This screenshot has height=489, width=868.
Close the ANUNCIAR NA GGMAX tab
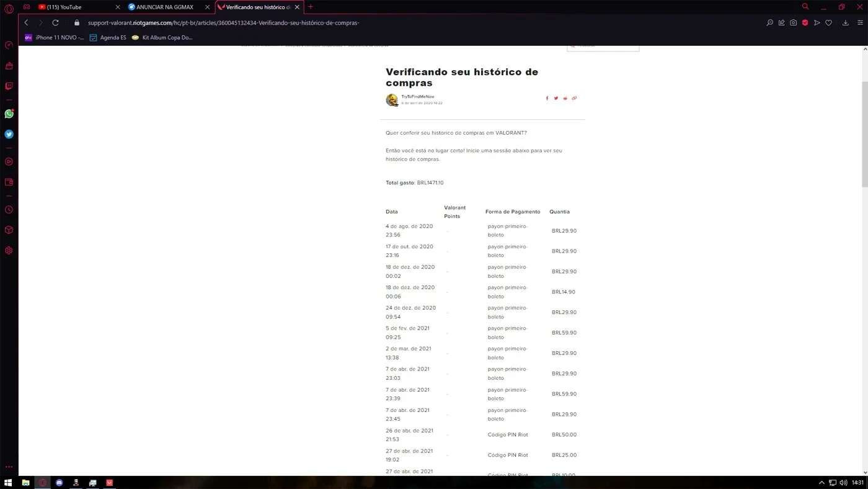click(207, 7)
